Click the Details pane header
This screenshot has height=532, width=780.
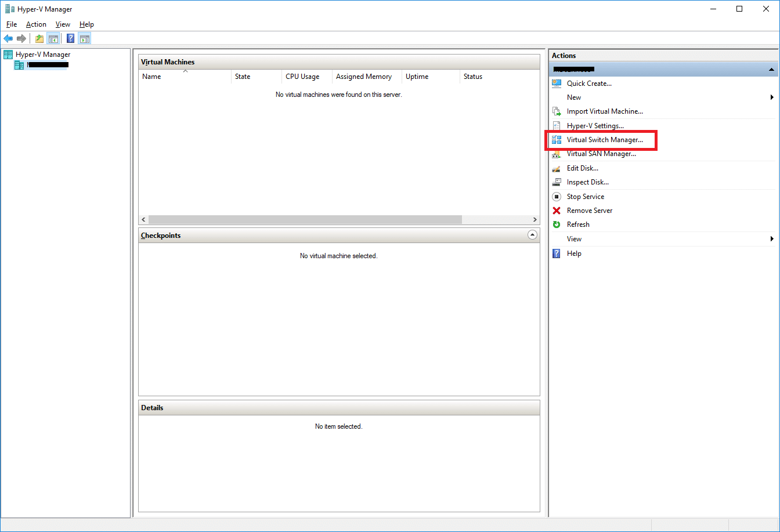[x=339, y=408]
